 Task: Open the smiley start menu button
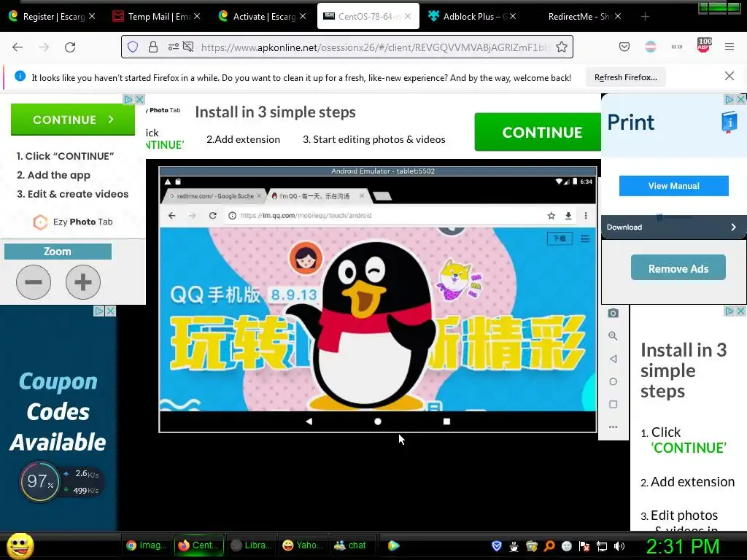(20, 545)
